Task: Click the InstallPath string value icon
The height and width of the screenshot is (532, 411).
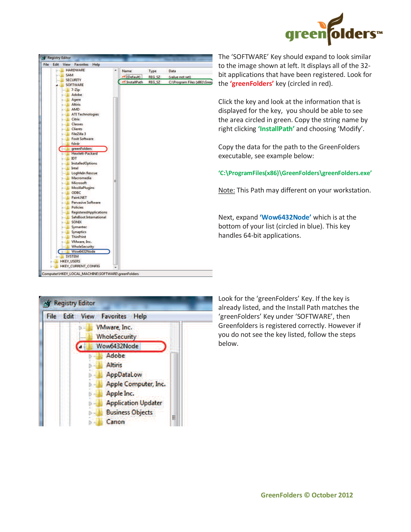Action: pos(124,82)
